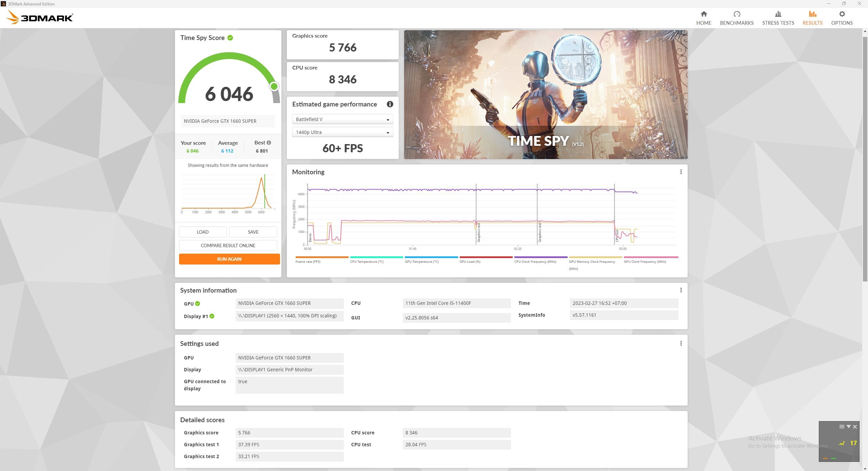The image size is (868, 471).
Task: Click the LOAD button
Action: 203,232
